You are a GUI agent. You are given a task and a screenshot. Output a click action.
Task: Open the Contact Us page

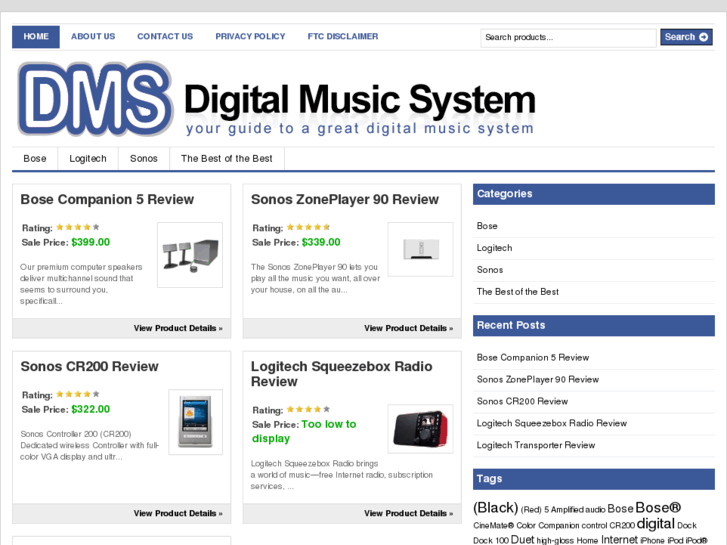165,37
